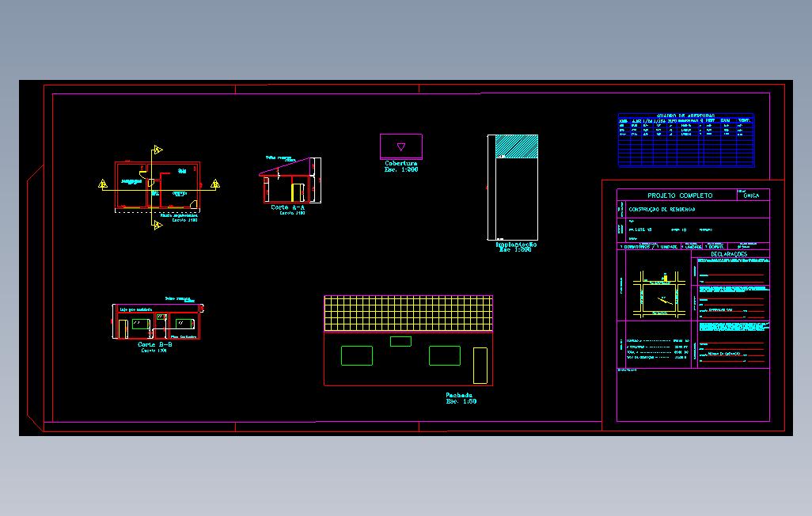Image resolution: width=812 pixels, height=516 pixels.
Task: Click the 'QUADRO DE ABERTURAS' table title
Action: [x=685, y=116]
